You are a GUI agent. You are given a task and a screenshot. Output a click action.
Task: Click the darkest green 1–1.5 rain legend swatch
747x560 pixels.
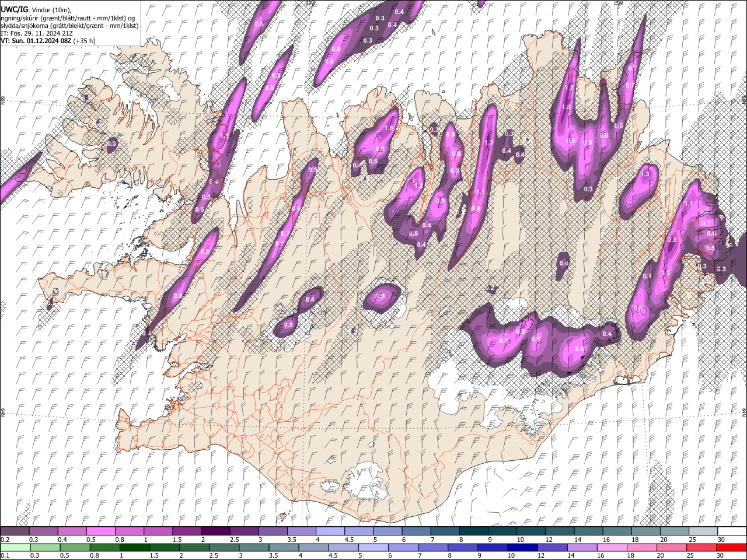point(134,547)
